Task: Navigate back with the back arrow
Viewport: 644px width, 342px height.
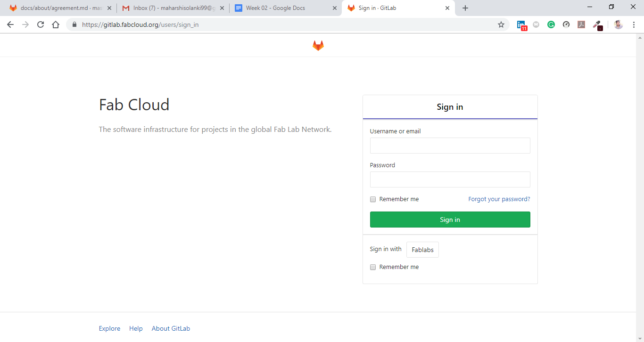Action: 10,24
